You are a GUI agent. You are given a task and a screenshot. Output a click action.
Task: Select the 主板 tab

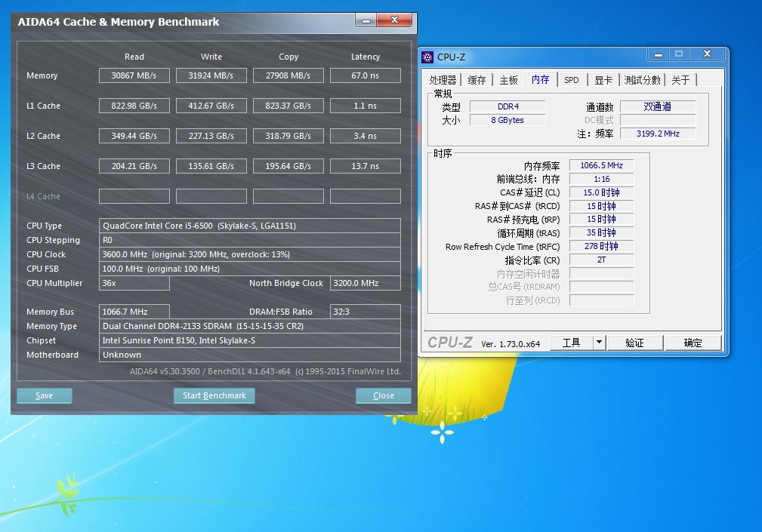pyautogui.click(x=508, y=80)
